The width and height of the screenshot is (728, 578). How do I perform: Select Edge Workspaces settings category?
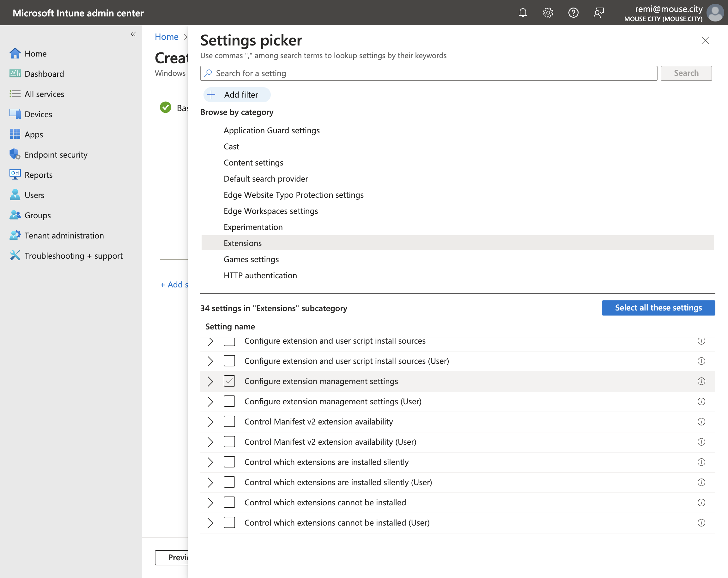point(458,211)
